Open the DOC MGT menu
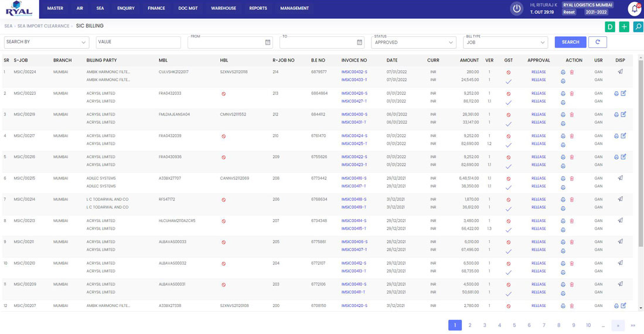This screenshot has width=644, height=334. coord(188,8)
